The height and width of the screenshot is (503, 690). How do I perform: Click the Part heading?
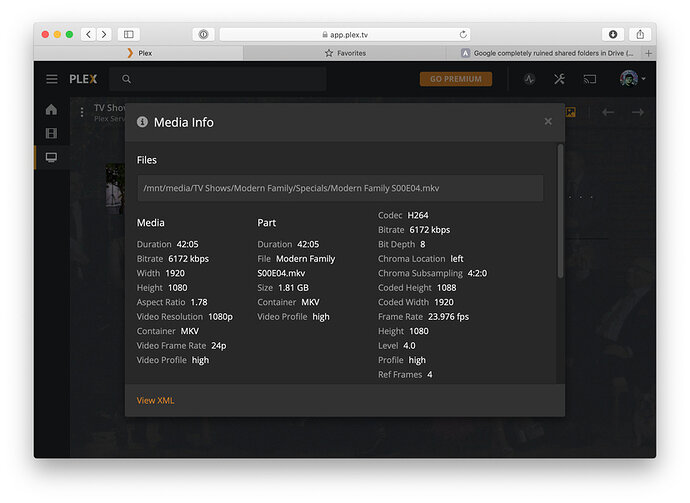267,223
